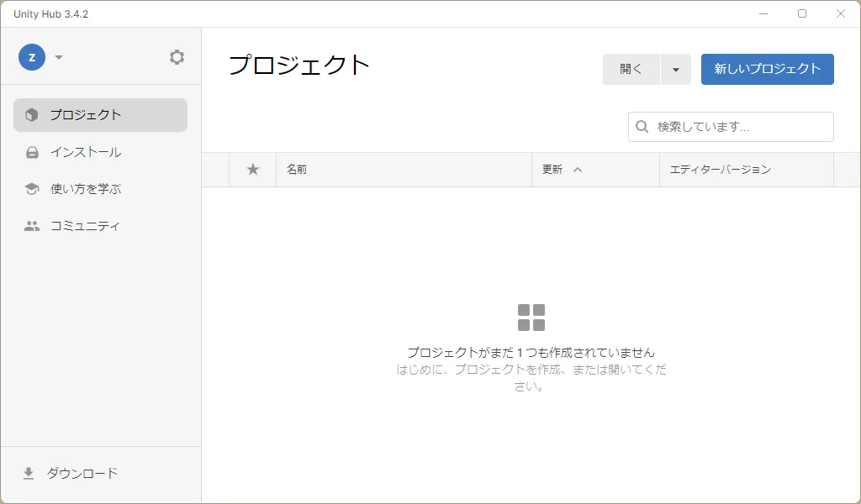This screenshot has height=504, width=861.
Task: Click the blue Z account avatar
Action: 32,57
